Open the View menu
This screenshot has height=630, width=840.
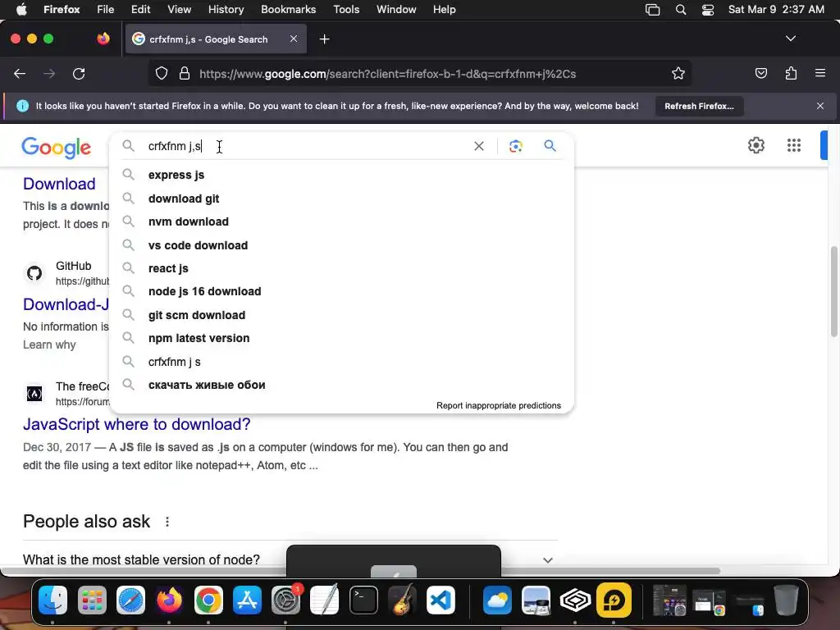(179, 10)
